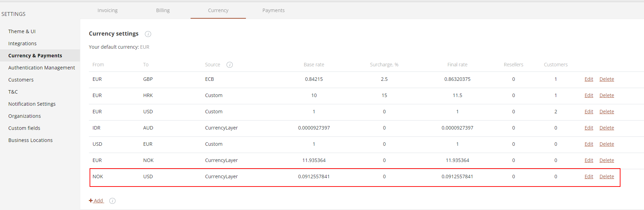This screenshot has width=644, height=210.
Task: Select final rate 0.86320375 cell
Action: pos(457,79)
